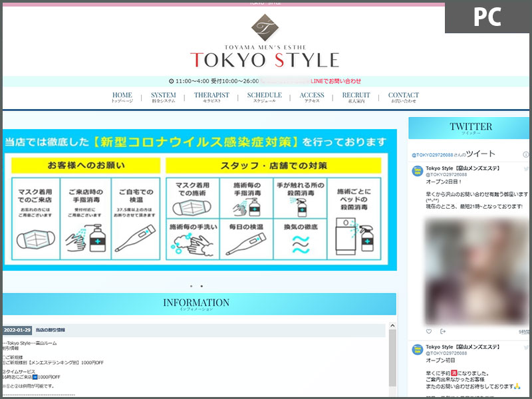Go to the THERAPIST page
Screen dimensions: 532x399
pyautogui.click(x=211, y=97)
